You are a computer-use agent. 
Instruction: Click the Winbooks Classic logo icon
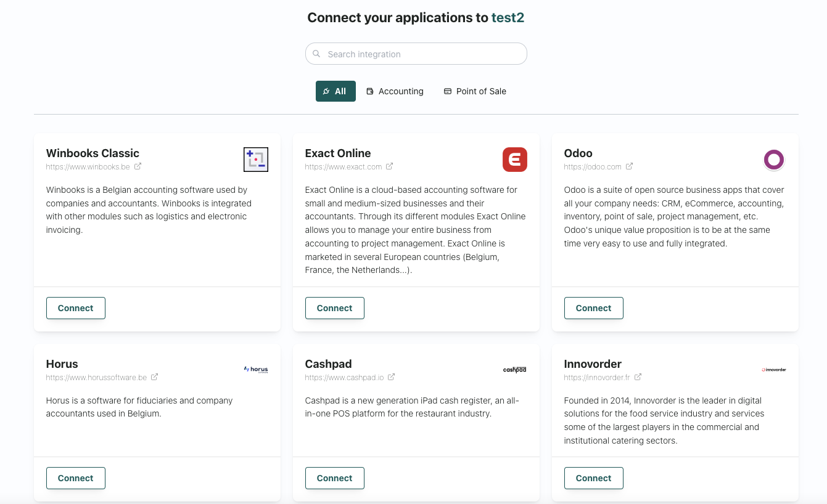[x=255, y=160]
